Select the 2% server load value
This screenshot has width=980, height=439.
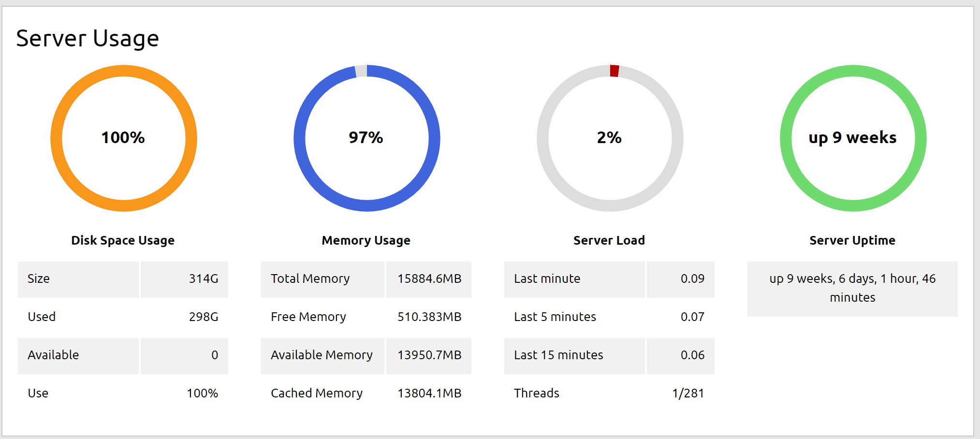pyautogui.click(x=609, y=138)
